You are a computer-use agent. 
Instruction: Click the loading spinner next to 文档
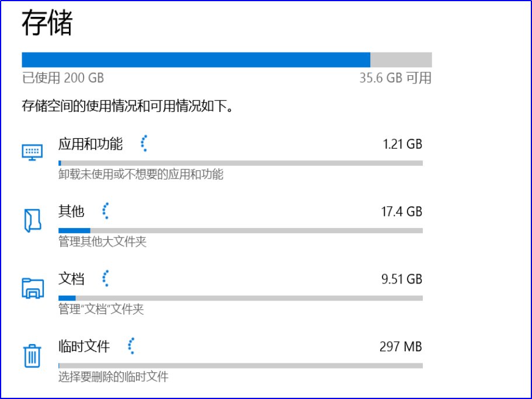(105, 278)
